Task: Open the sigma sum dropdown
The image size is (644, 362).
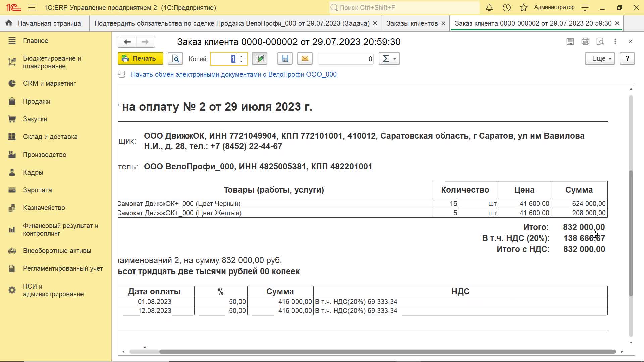Action: point(389,59)
